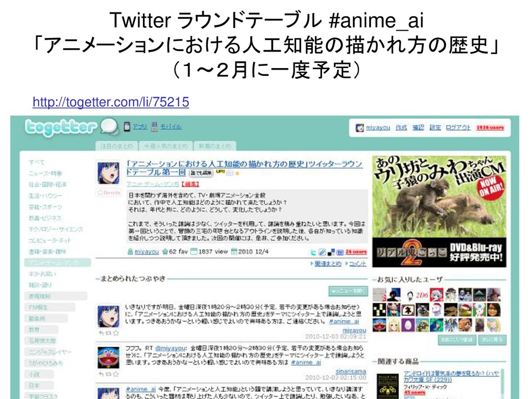
Task: Select 生活・ハウツー category in sidebar
Action: [46, 196]
